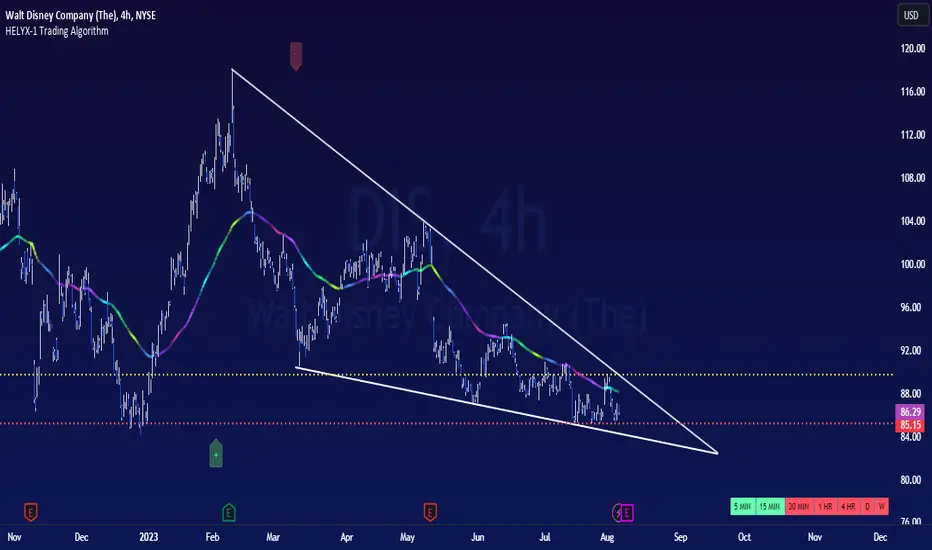This screenshot has width=932, height=550.
Task: Select the lower white wedge trendline
Action: [x=506, y=410]
